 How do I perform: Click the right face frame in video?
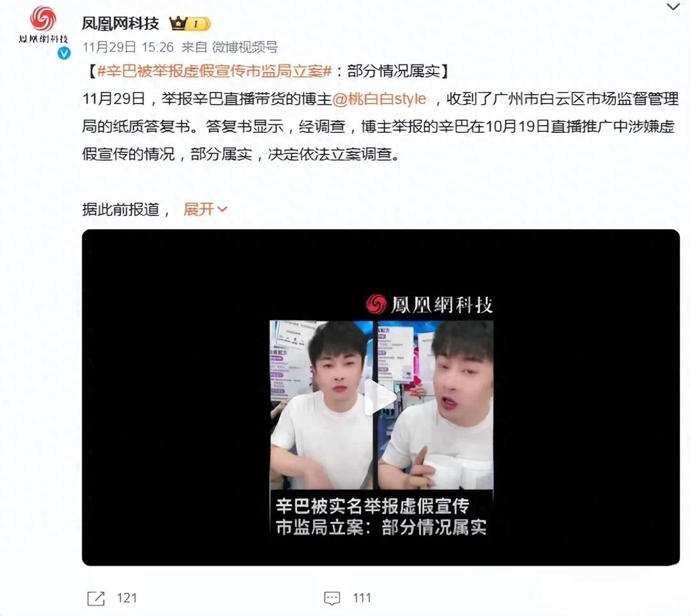click(435, 404)
